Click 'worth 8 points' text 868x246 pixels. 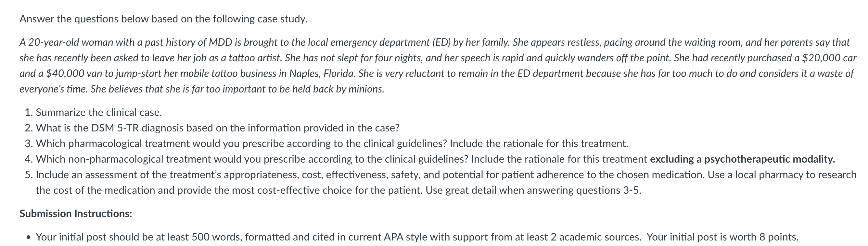click(765, 237)
